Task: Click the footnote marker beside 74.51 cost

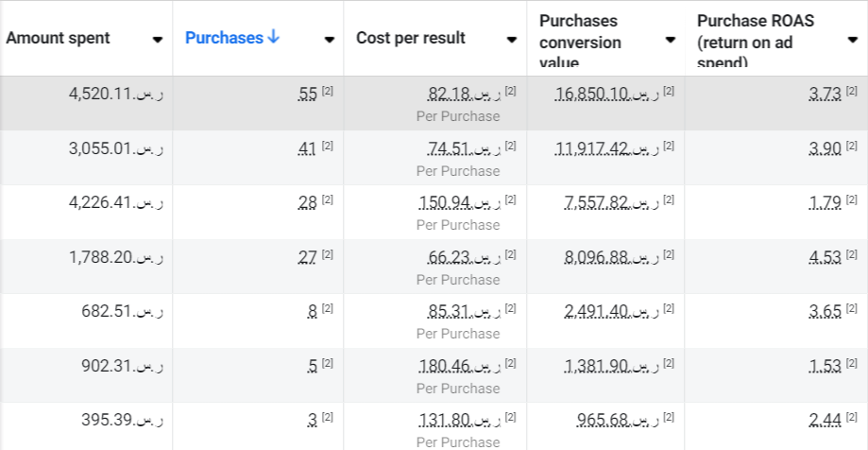Action: (x=510, y=146)
